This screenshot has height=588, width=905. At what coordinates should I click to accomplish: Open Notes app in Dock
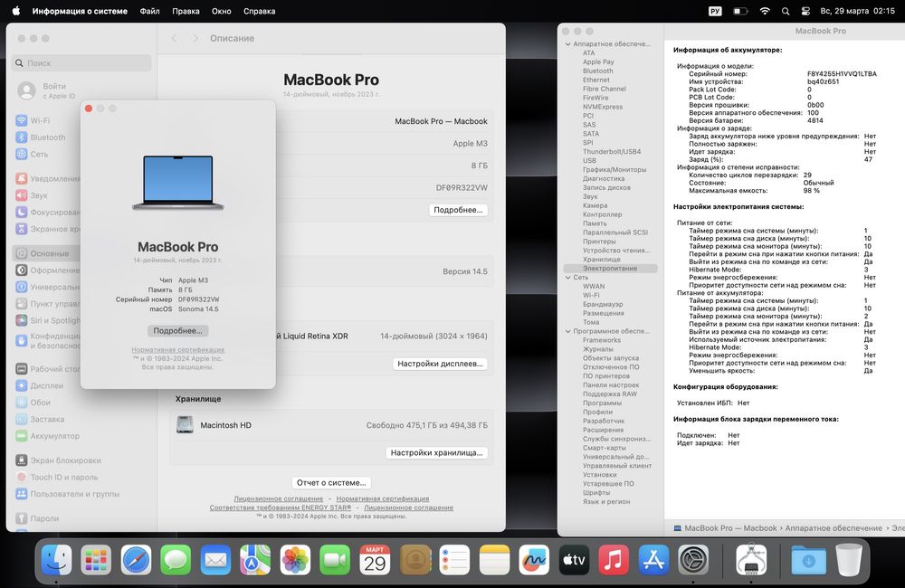495,560
